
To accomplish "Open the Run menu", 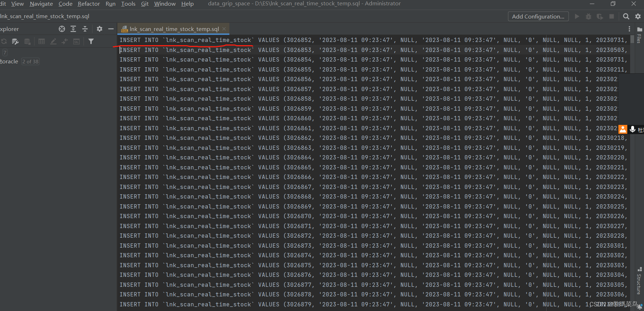I will 111,4.
